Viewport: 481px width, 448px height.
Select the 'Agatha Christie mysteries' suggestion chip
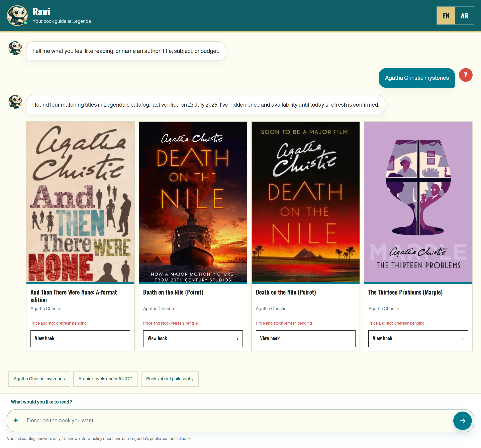point(39,379)
